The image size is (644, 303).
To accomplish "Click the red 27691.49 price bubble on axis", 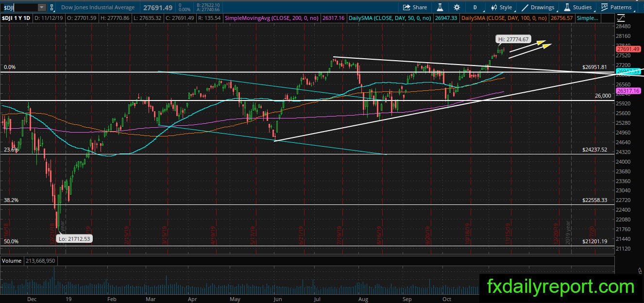I will (x=628, y=49).
